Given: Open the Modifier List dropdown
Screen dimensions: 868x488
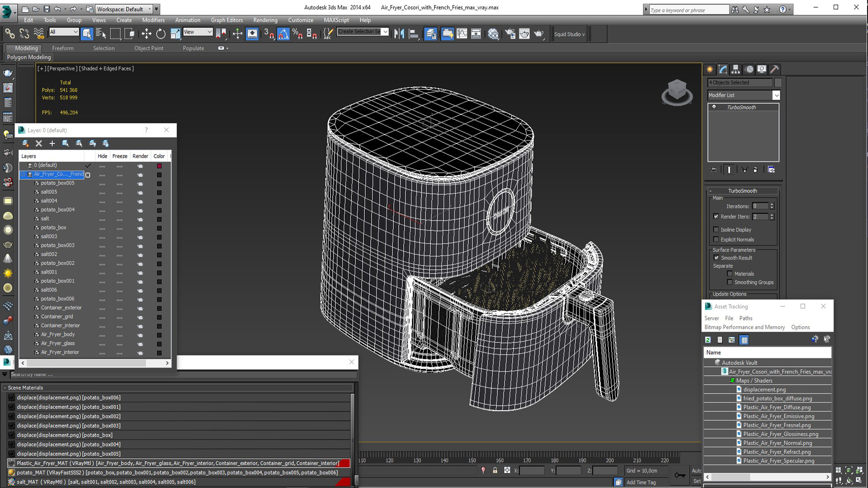Looking at the screenshot, I should pyautogui.click(x=776, y=95).
